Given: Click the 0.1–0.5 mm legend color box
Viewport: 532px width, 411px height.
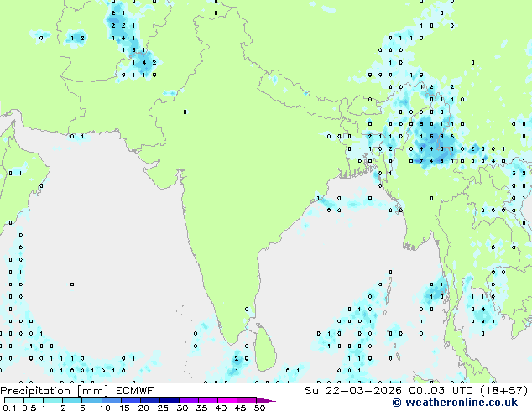Looking at the screenshot, I should click(14, 400).
